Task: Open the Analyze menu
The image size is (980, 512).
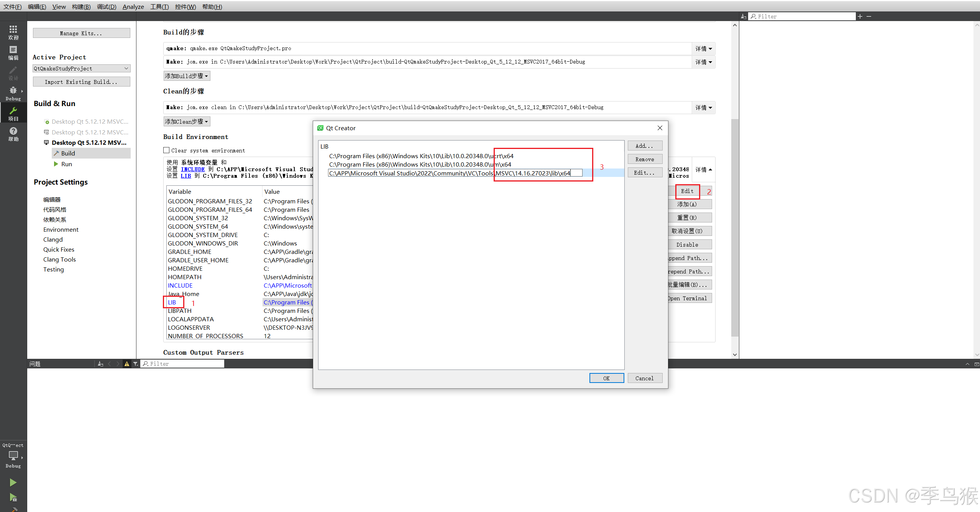Action: coord(133,7)
